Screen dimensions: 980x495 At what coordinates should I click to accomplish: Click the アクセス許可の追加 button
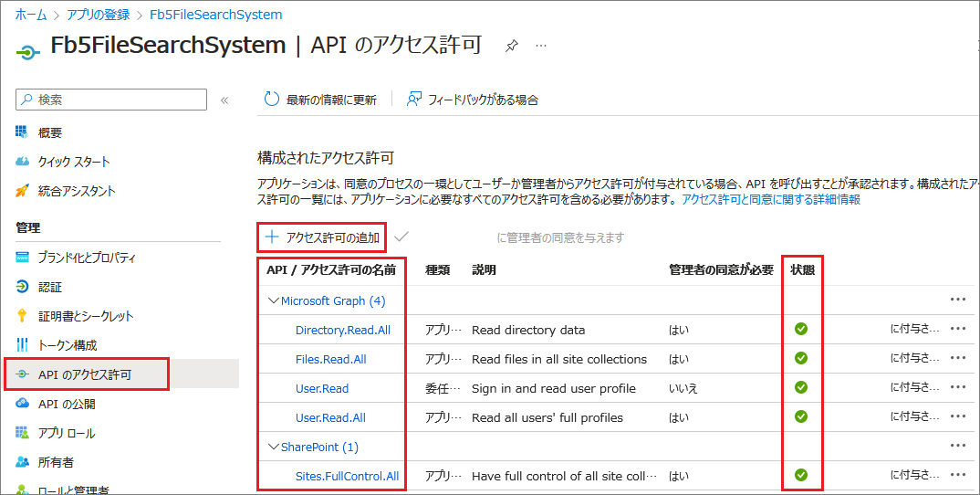point(322,237)
